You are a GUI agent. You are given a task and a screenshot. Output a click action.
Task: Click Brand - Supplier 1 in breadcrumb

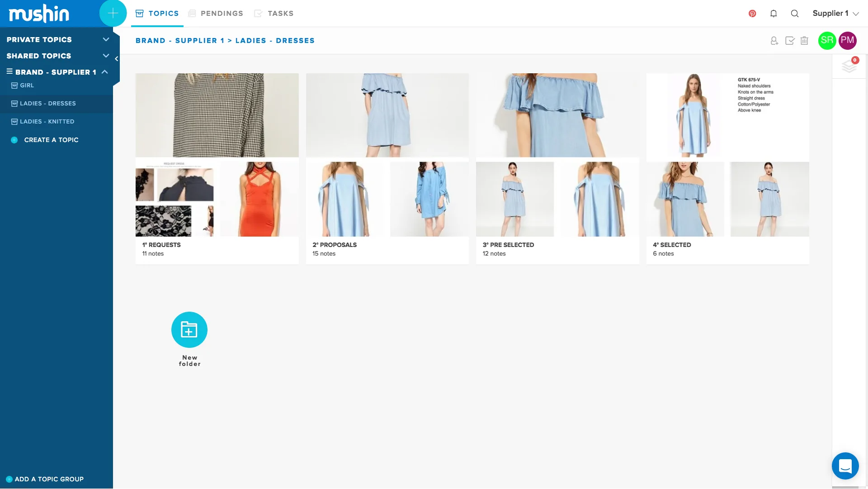[x=180, y=41]
